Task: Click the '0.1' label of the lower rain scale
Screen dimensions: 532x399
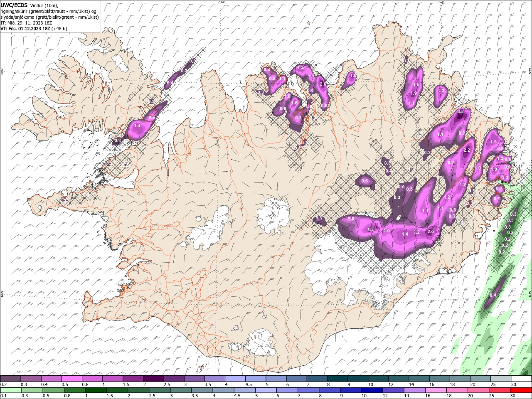Action: tap(3, 396)
